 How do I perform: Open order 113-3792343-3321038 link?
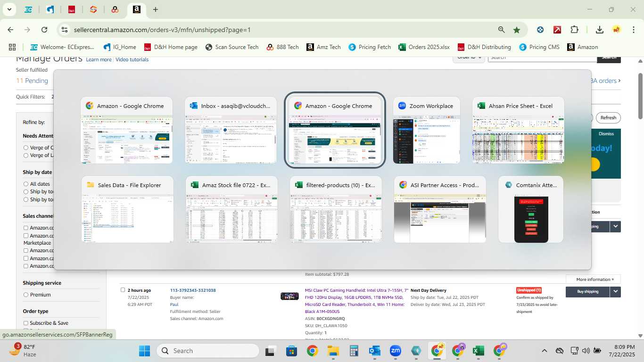coord(193,290)
